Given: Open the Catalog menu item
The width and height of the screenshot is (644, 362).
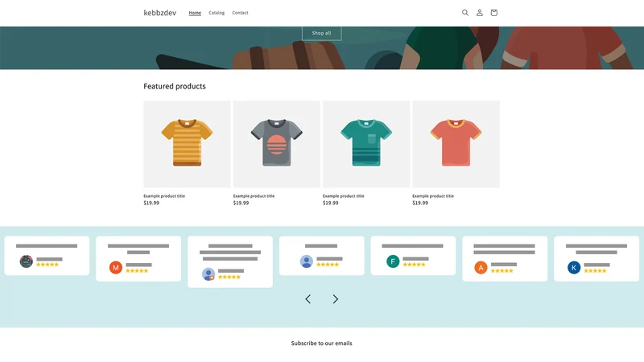Looking at the screenshot, I should click(x=217, y=13).
